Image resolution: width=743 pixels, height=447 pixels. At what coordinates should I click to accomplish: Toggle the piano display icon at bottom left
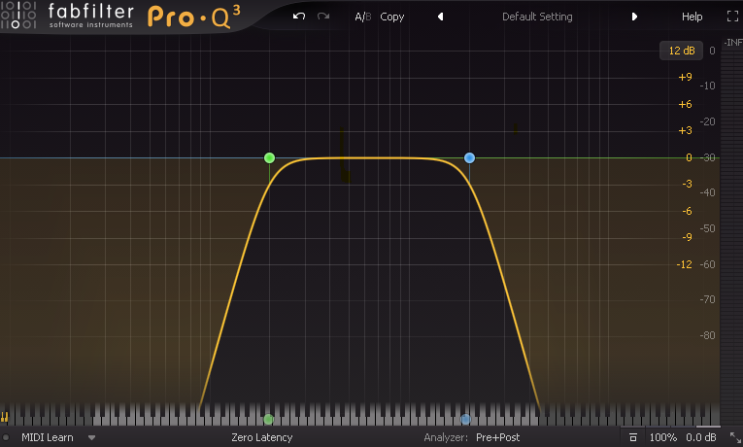(x=5, y=417)
